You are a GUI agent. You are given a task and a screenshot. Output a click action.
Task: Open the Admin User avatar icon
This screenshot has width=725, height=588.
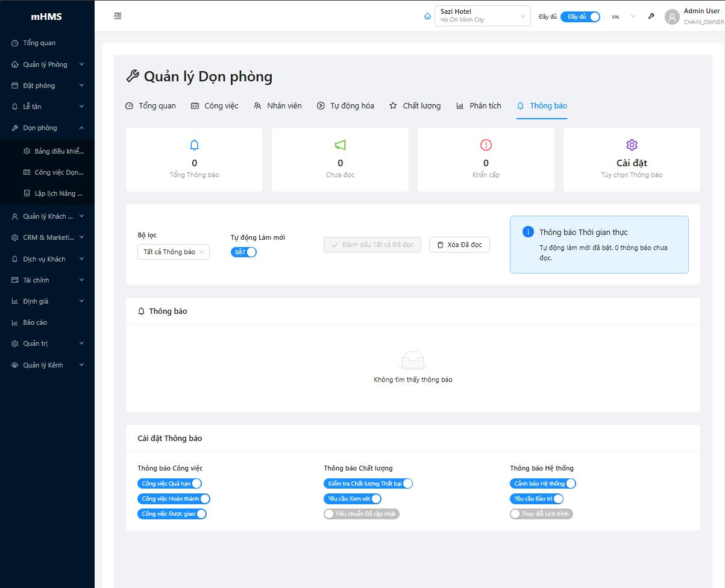pyautogui.click(x=671, y=17)
